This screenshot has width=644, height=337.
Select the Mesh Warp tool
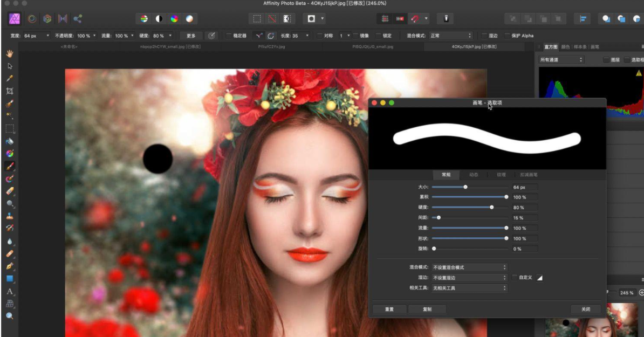coord(10,304)
